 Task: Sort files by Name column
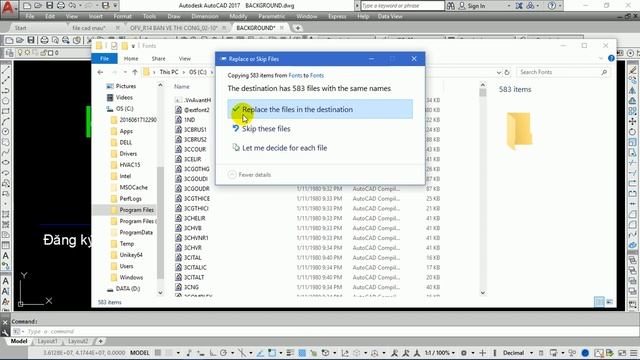point(182,87)
